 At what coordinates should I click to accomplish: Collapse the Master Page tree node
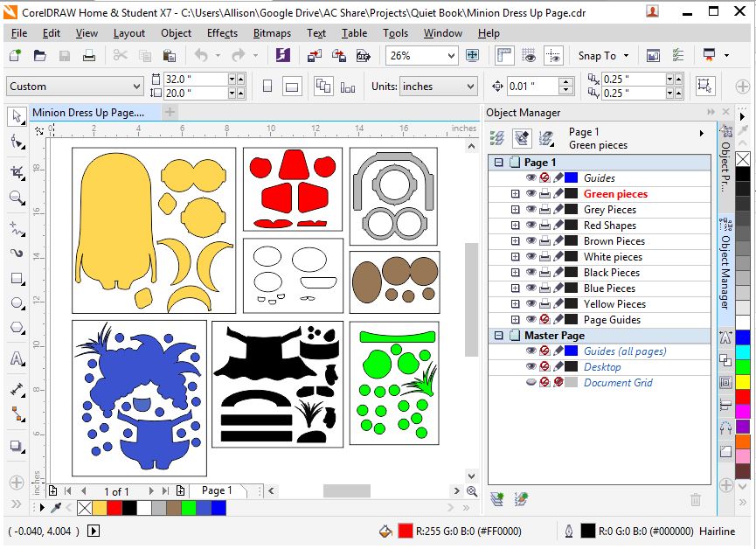[x=498, y=336]
